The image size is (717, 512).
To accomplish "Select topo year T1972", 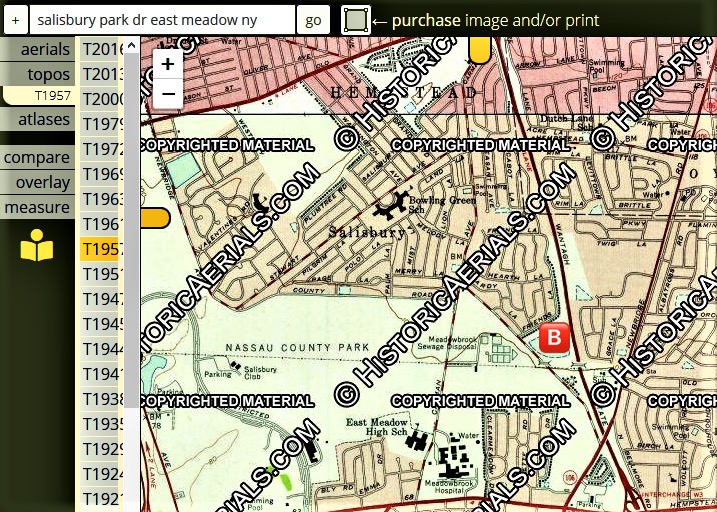I will (101, 149).
